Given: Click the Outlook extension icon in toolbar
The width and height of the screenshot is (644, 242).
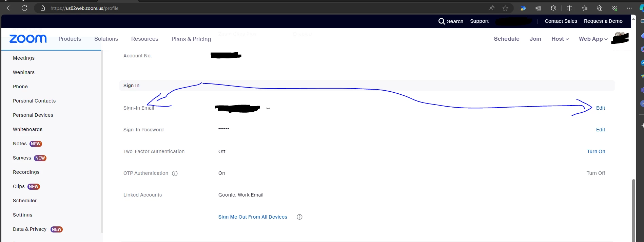Looking at the screenshot, I should point(538,8).
